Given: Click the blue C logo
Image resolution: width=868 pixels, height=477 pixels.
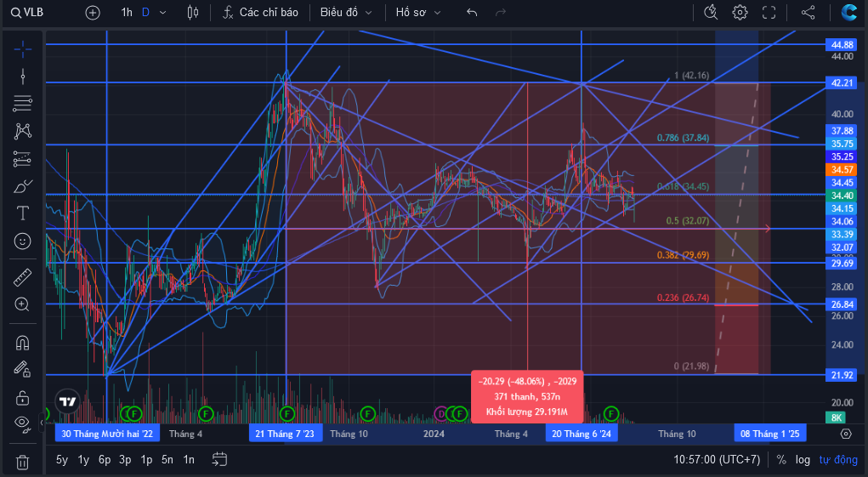Looking at the screenshot, I should click(849, 12).
